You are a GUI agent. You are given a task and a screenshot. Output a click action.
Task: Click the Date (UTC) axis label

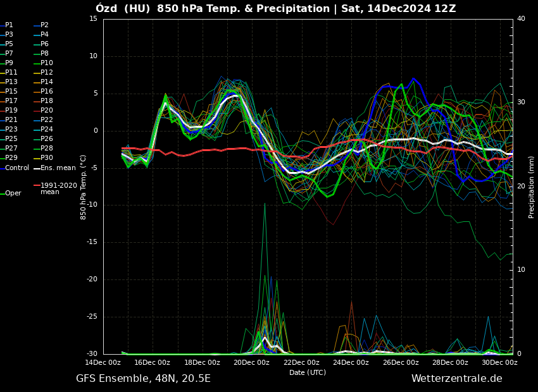click(x=308, y=372)
